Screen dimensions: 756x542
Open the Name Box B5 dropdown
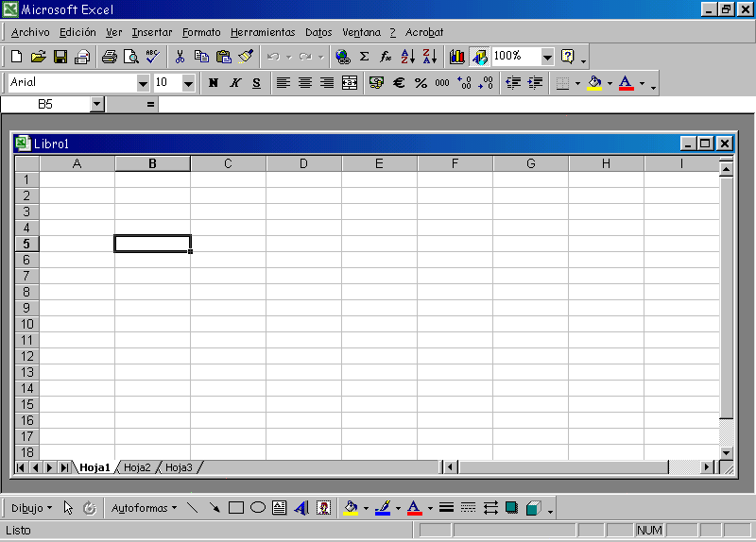click(97, 104)
